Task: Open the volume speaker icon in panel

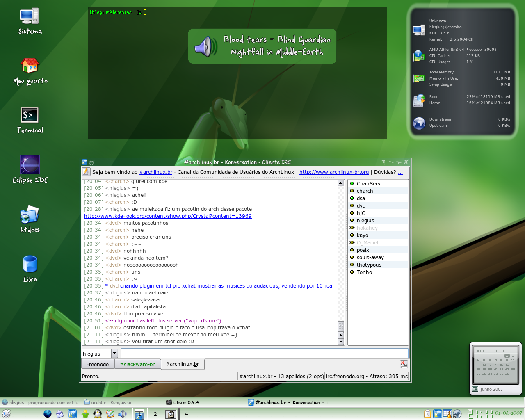Action: point(122,414)
